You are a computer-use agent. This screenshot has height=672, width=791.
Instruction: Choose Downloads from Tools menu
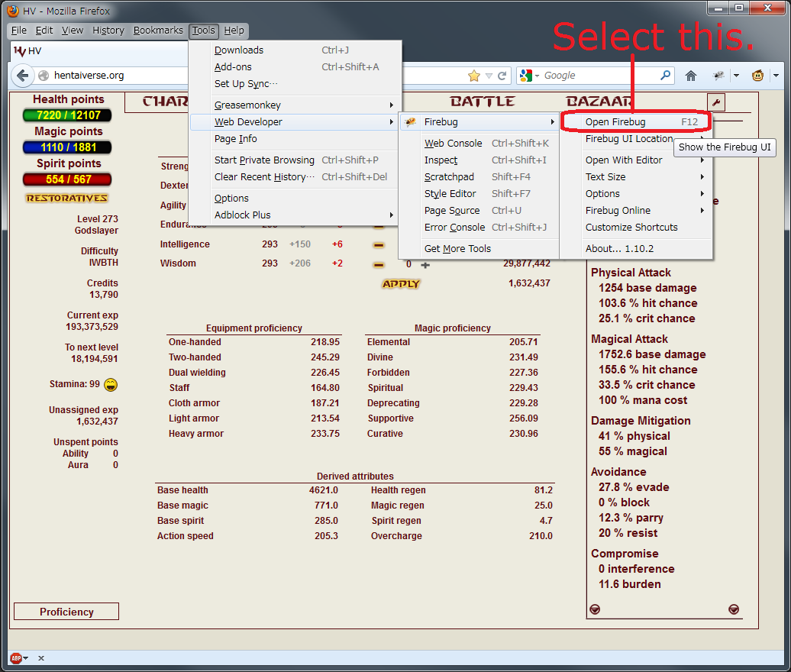(x=295, y=50)
